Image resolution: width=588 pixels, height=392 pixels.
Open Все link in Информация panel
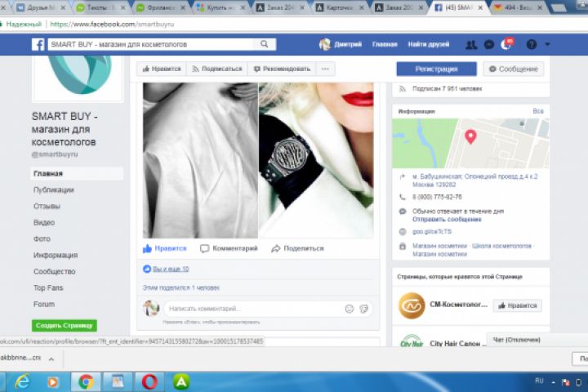[538, 111]
